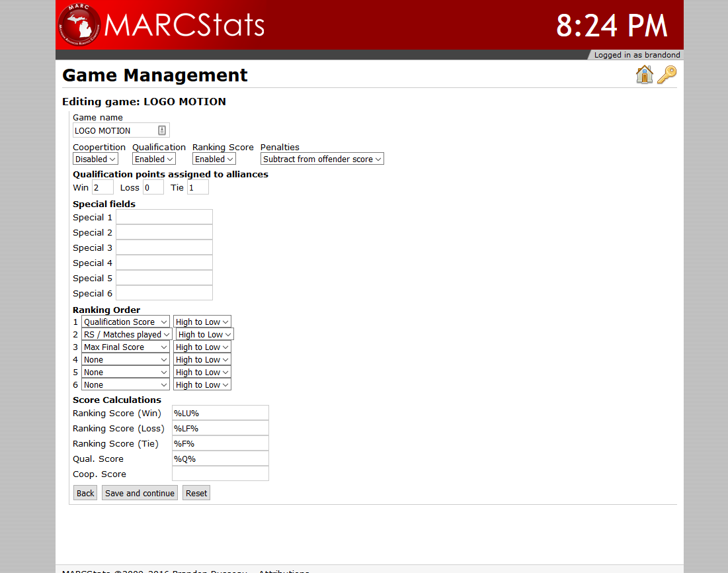
Task: Click the Reset button
Action: tap(196, 493)
